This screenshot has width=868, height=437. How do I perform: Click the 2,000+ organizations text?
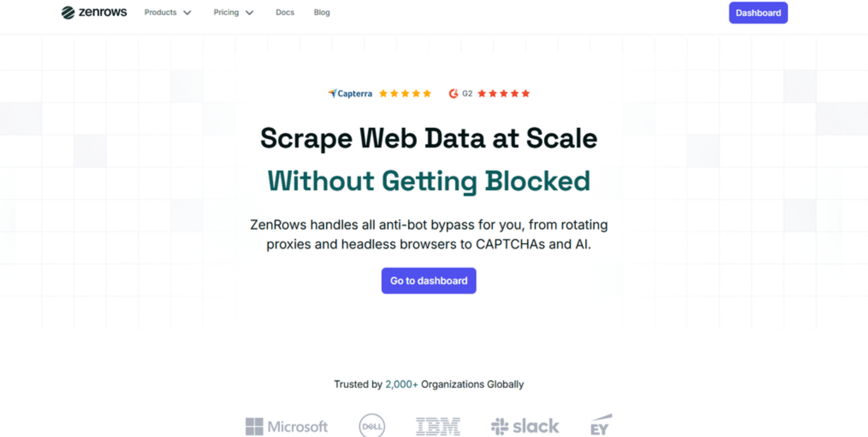point(401,384)
